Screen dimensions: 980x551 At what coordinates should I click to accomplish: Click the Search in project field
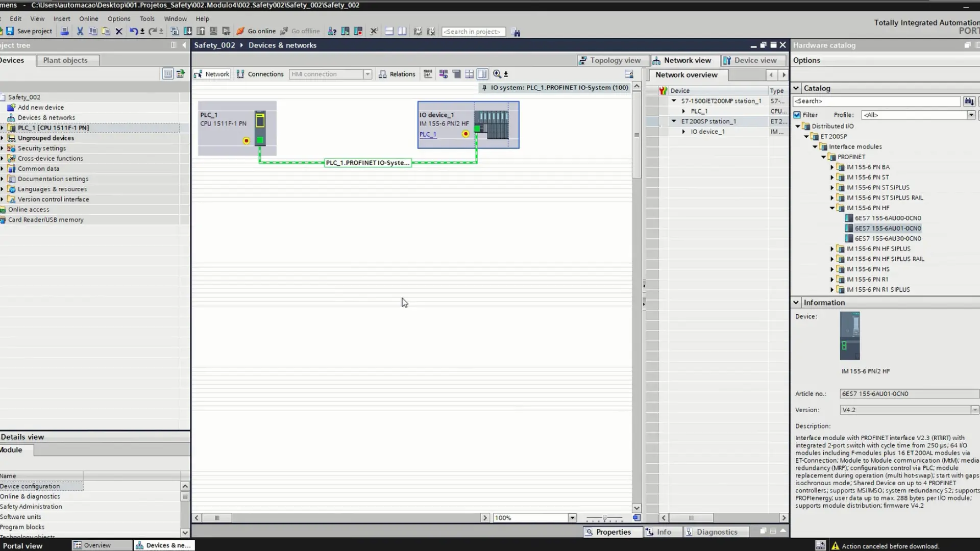[x=473, y=32]
